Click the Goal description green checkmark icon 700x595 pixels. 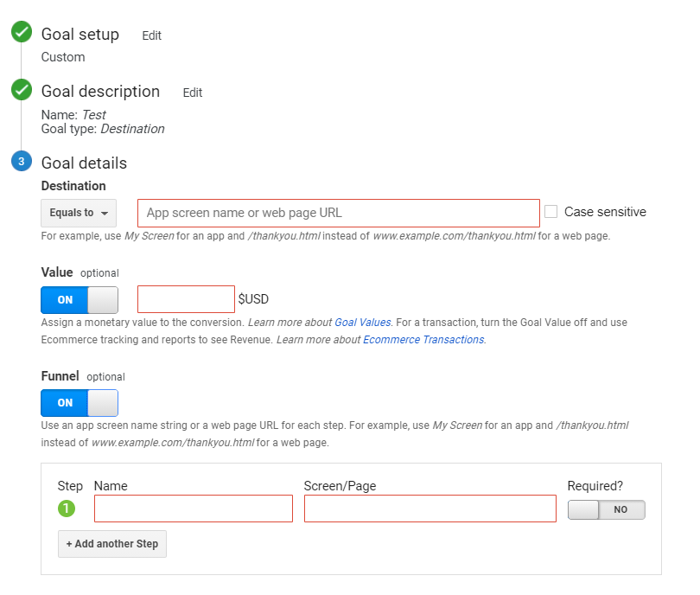(22, 89)
